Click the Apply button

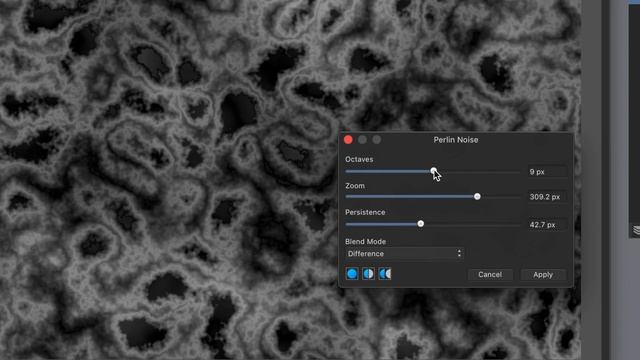point(543,275)
